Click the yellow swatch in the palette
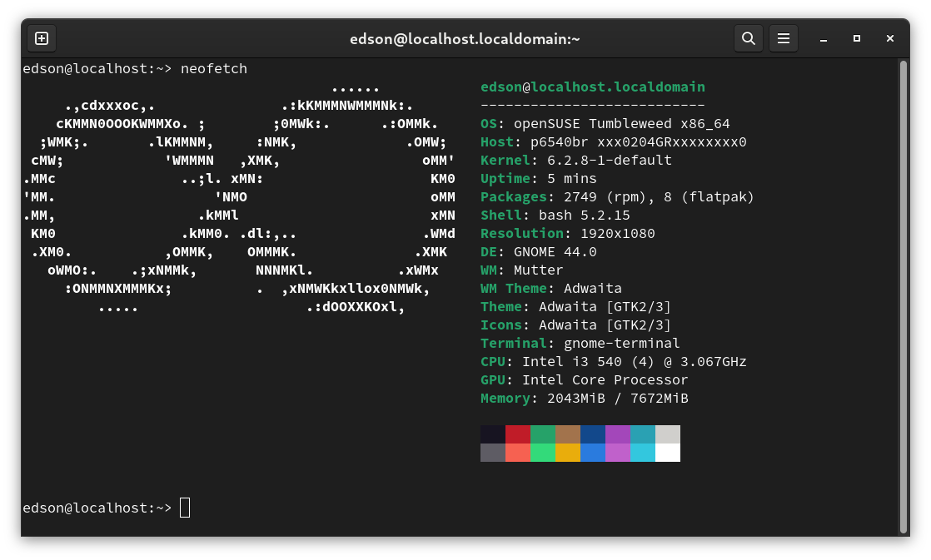Screen dimensions: 931x560 click(x=568, y=453)
